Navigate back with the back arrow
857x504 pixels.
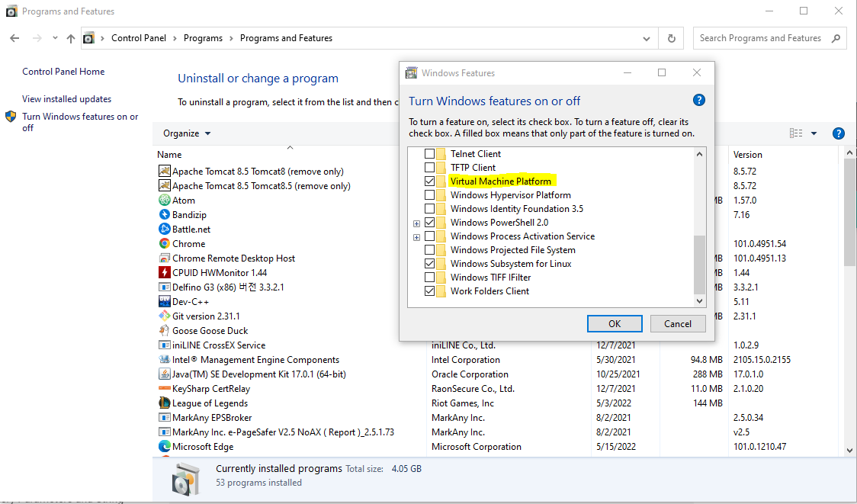tap(14, 38)
